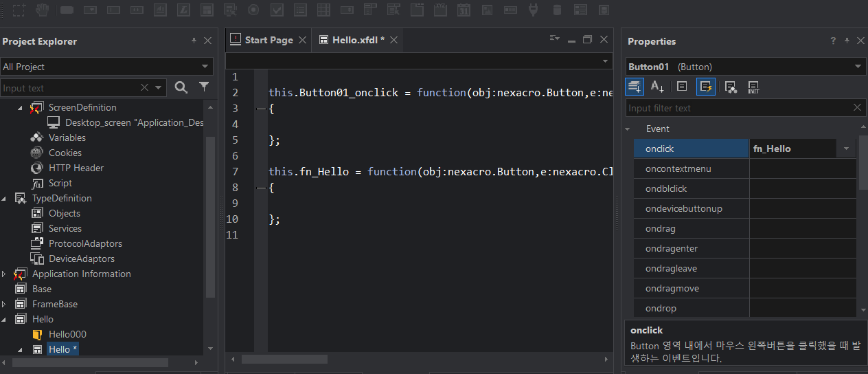Image resolution: width=868 pixels, height=374 pixels.
Task: Collapse the TypeDefinition tree node
Action: pos(5,199)
